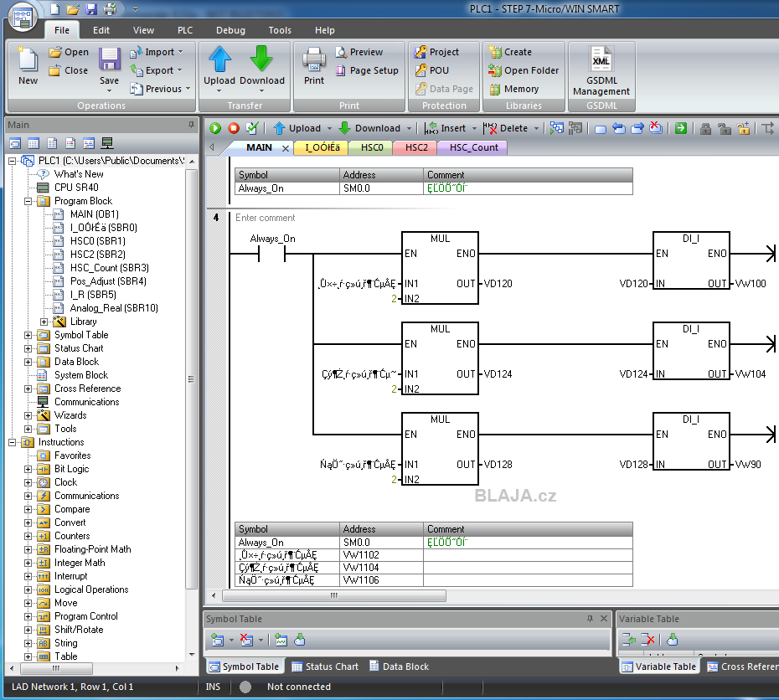Viewport: 779px width, 700px height.
Task: Click the VW90 output of the DI_I block
Action: tap(748, 464)
